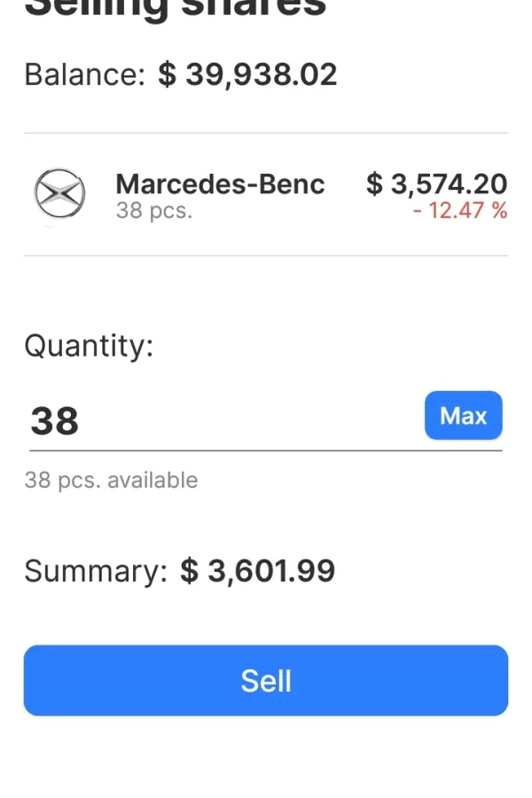Tap the Summary total $ 3,601.99
This screenshot has height=798, width=532.
[x=257, y=571]
